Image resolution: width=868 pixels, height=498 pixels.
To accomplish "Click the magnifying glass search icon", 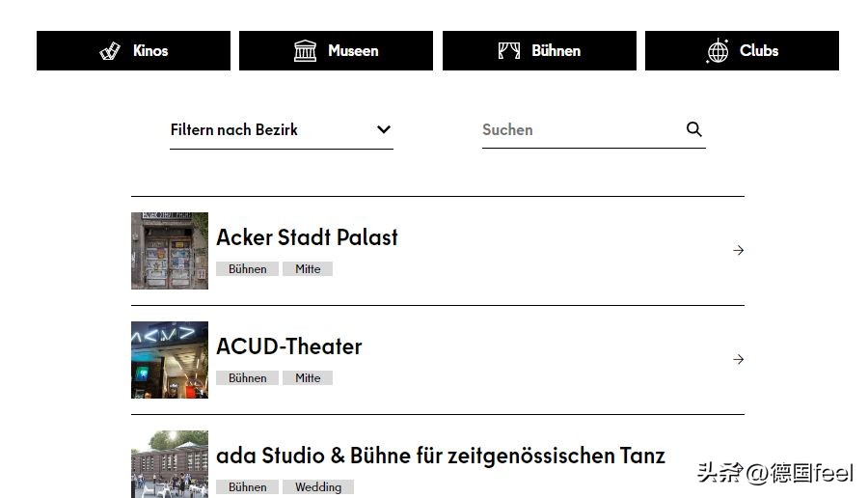I will (x=694, y=129).
